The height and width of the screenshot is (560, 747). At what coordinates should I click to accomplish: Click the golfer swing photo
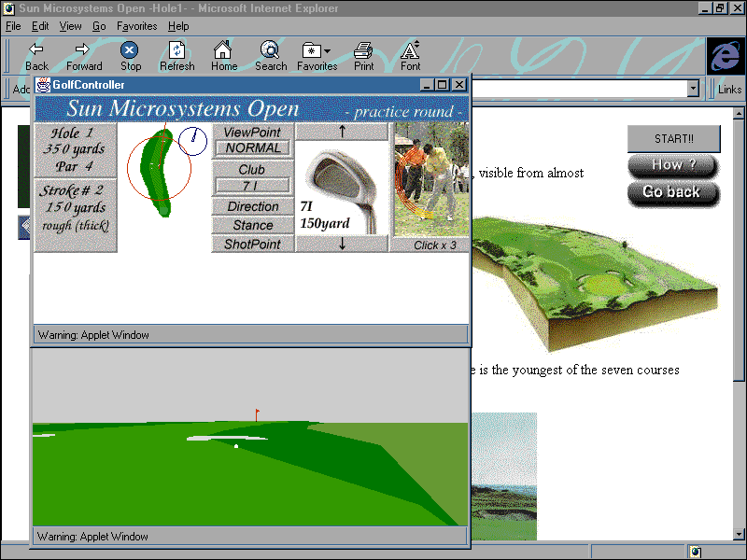coord(431,179)
